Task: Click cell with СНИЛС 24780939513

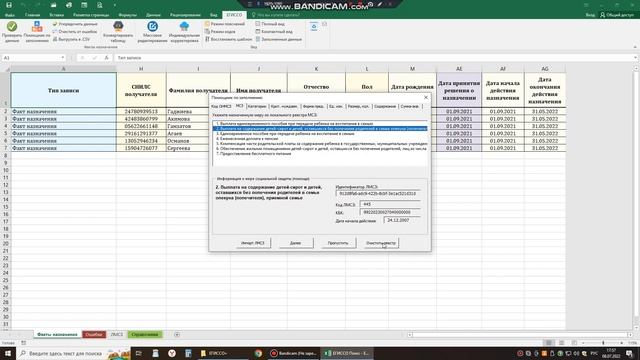Action: [141, 111]
